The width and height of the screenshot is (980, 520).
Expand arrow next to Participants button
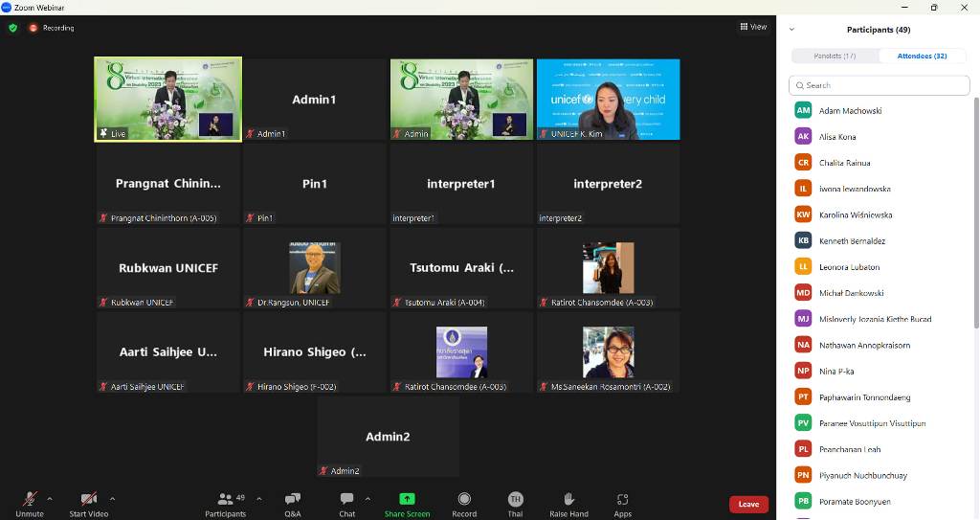(x=259, y=499)
